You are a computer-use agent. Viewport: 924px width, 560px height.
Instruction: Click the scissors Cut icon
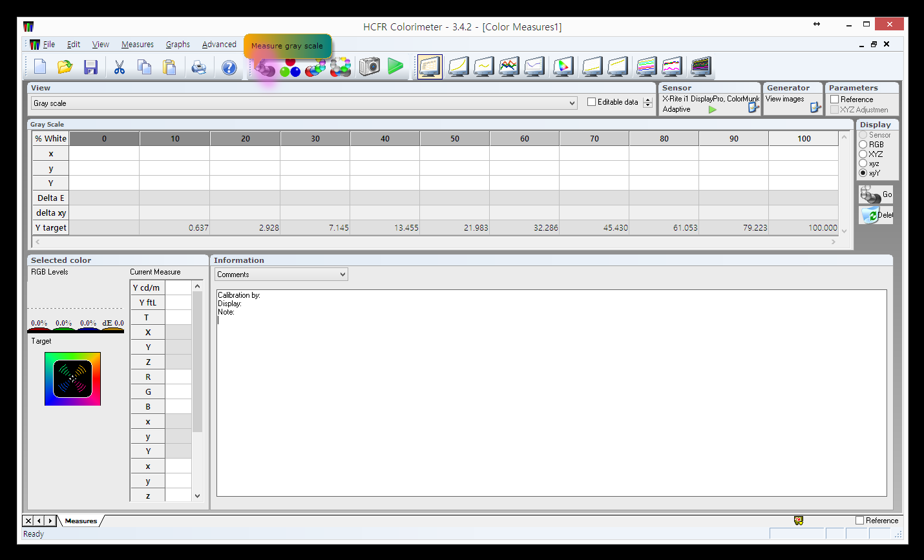point(120,67)
